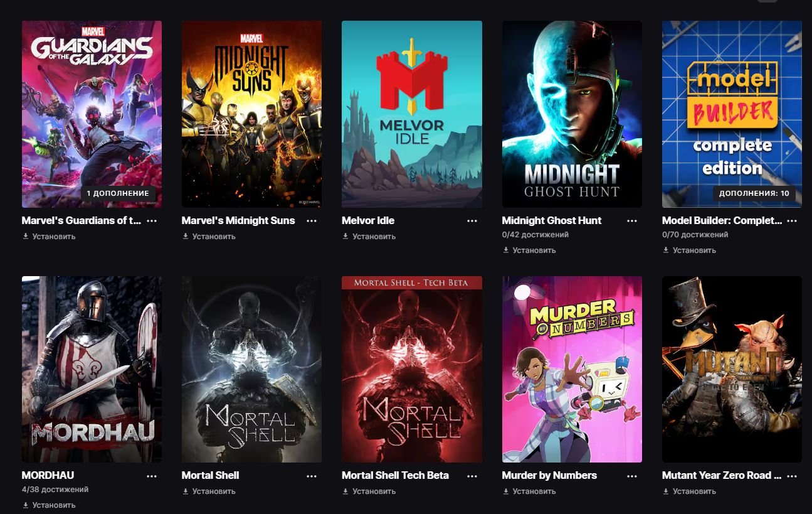The image size is (812, 514).
Task: Click Установить under MORDHAU
Action: (49, 505)
